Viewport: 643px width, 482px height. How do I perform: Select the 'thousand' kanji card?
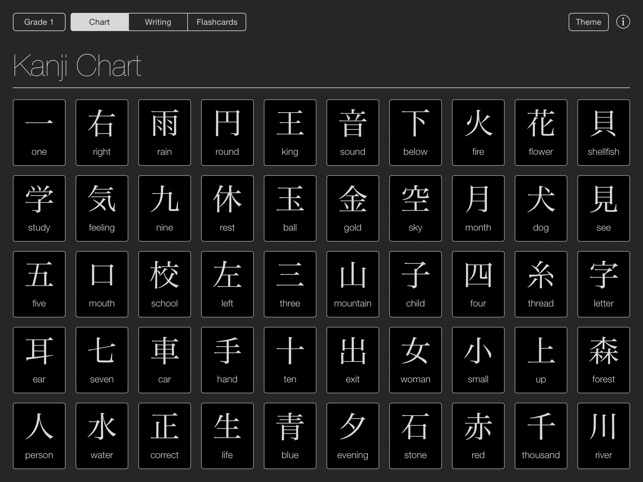[541, 436]
